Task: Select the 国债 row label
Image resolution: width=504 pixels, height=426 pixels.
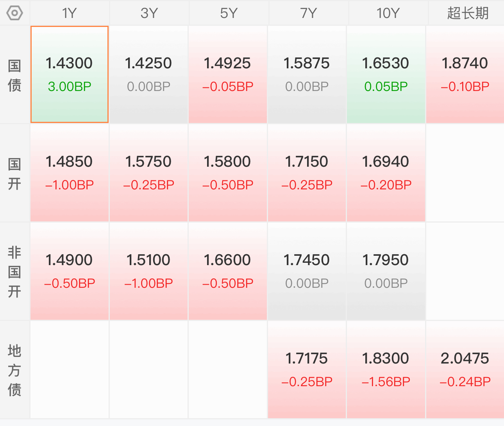Action: (x=14, y=75)
